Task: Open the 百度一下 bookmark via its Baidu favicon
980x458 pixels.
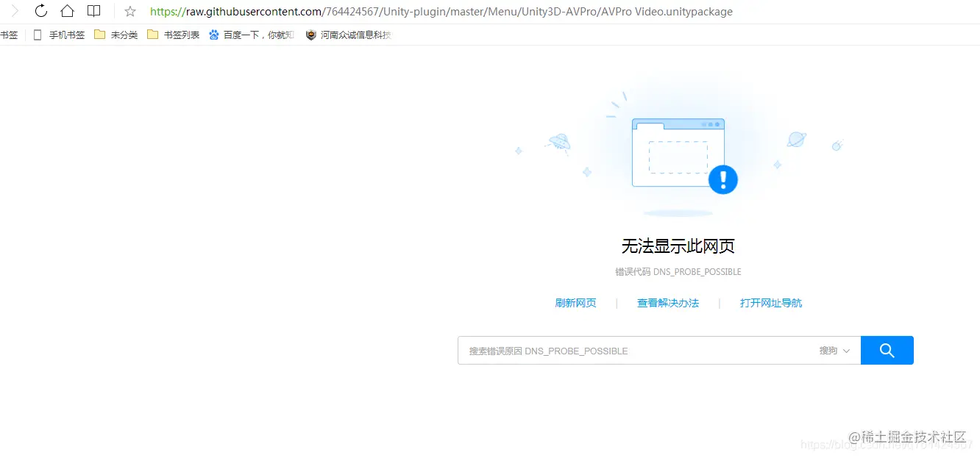Action: tap(213, 34)
